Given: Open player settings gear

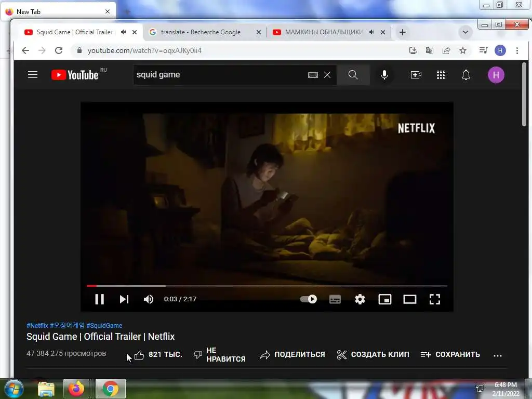Looking at the screenshot, I should click(x=360, y=299).
